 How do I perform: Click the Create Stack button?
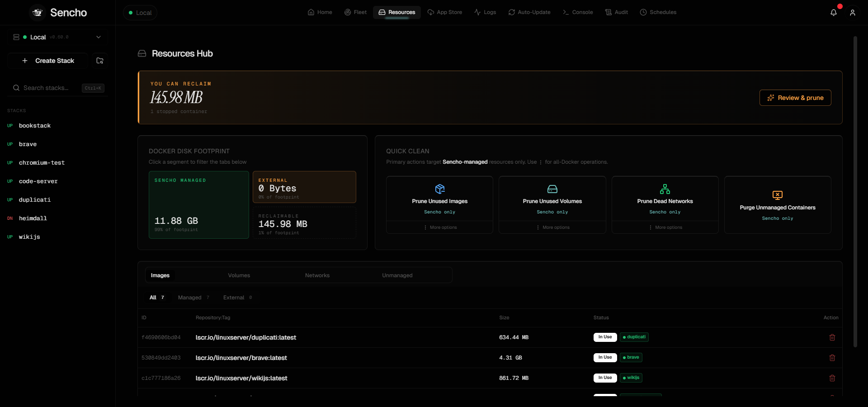click(x=48, y=61)
